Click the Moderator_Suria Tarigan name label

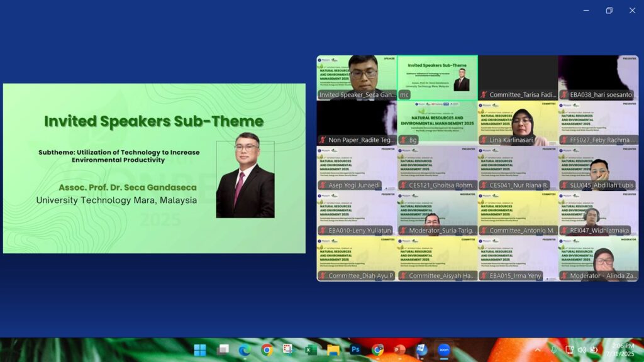(442, 231)
